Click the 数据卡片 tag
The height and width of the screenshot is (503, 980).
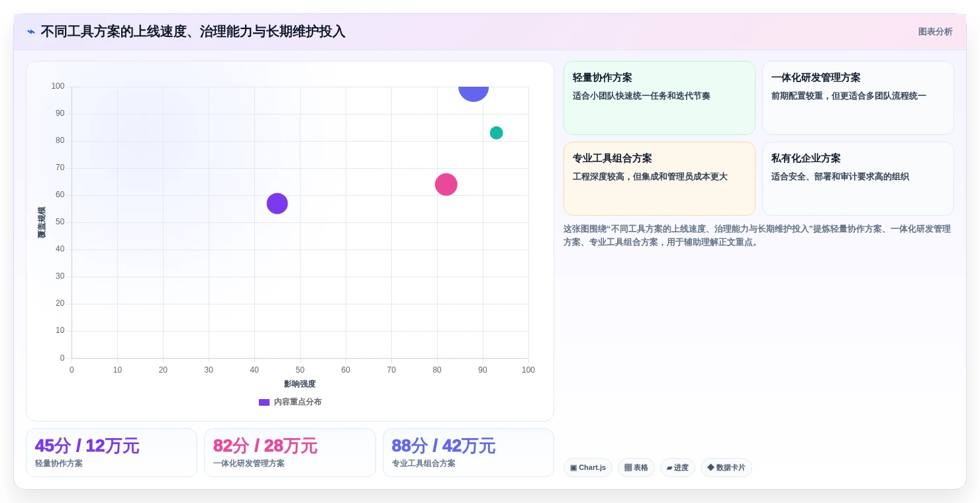click(726, 468)
